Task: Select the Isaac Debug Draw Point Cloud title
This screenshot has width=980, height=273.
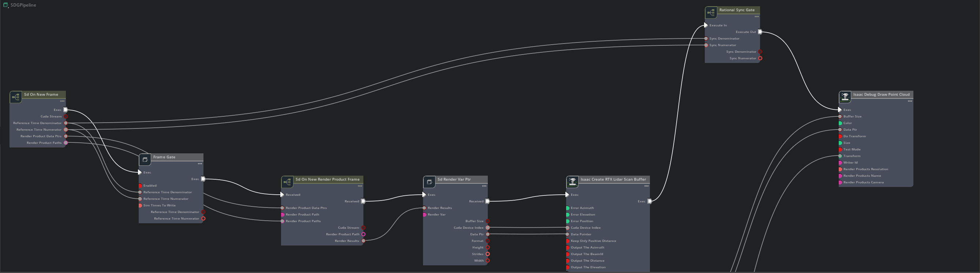Action: [882, 94]
